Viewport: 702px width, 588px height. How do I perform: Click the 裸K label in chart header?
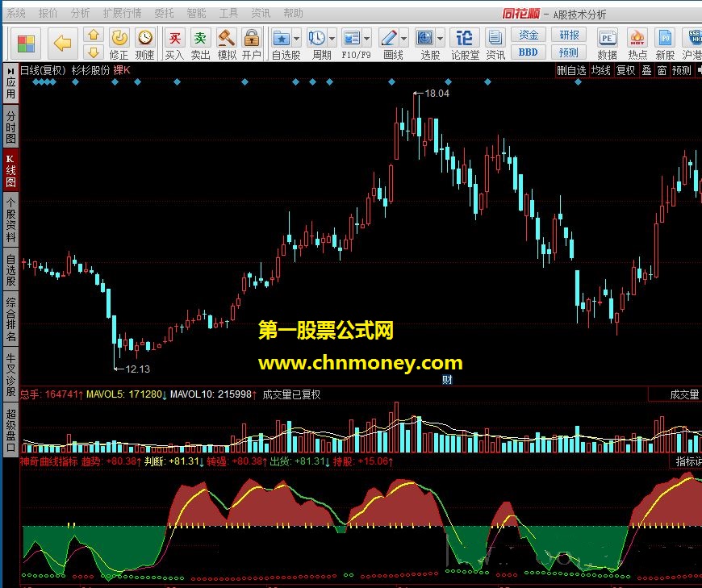121,70
